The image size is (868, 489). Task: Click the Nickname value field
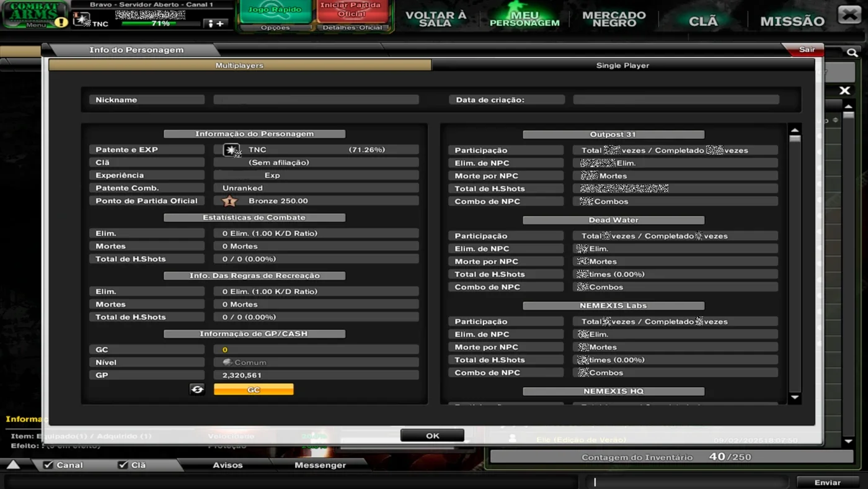coord(316,99)
